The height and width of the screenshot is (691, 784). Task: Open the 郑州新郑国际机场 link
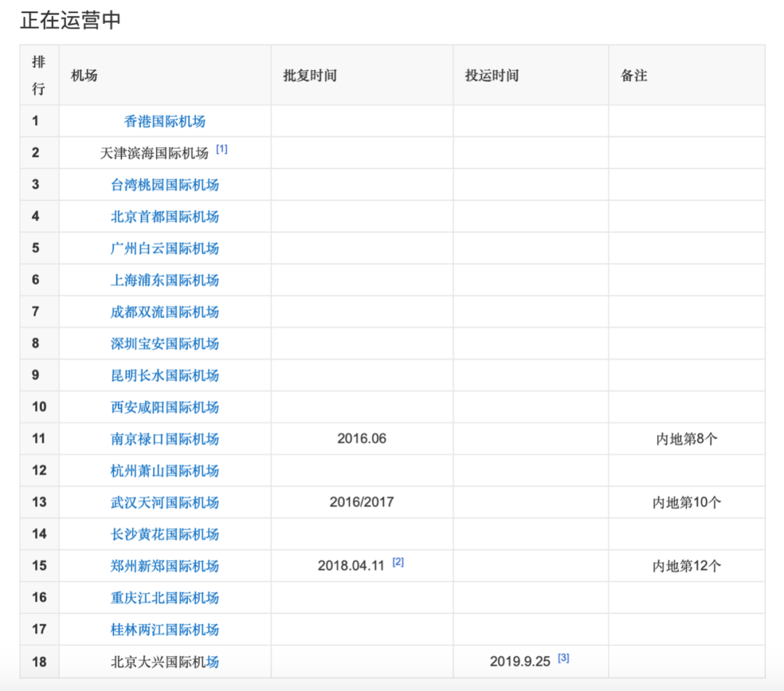(165, 565)
